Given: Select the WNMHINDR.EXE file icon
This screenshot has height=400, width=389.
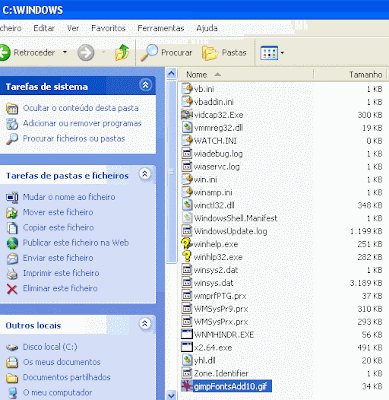Looking at the screenshot, I should pos(187,334).
